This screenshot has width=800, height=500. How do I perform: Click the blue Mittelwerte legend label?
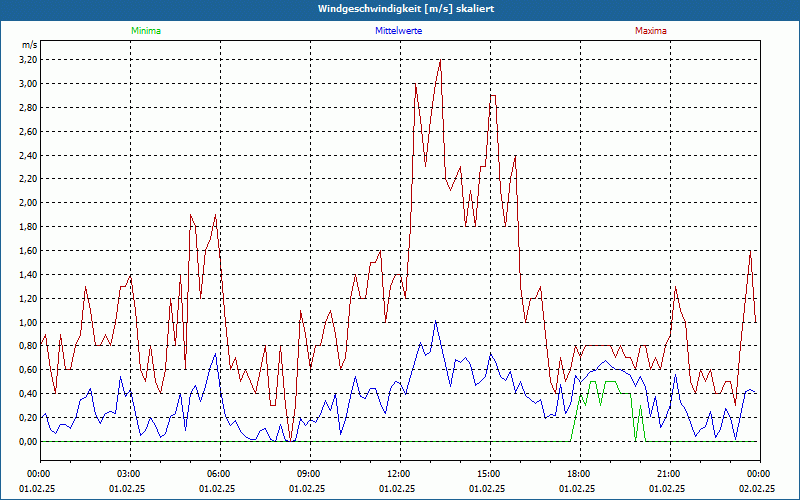pyautogui.click(x=398, y=31)
